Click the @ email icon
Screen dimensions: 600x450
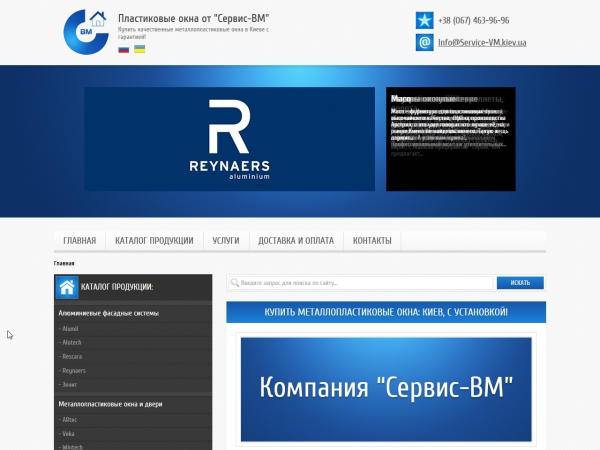[x=424, y=42]
